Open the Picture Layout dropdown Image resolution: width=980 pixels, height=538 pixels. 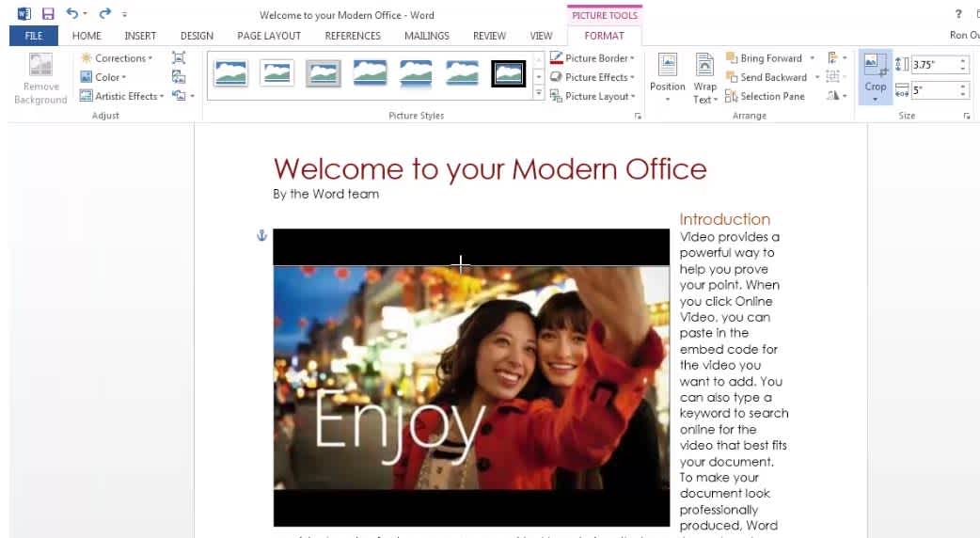click(592, 96)
